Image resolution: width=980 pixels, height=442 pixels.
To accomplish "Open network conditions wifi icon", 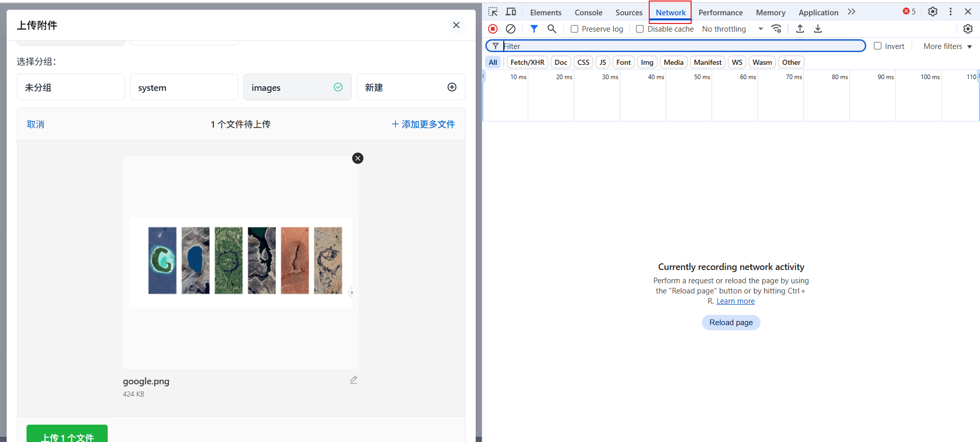I will click(x=776, y=29).
